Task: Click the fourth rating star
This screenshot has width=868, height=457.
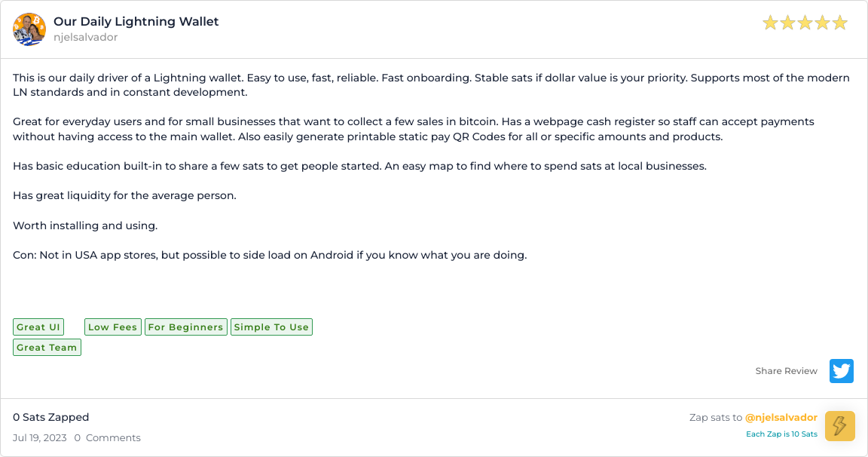Action: [x=822, y=23]
